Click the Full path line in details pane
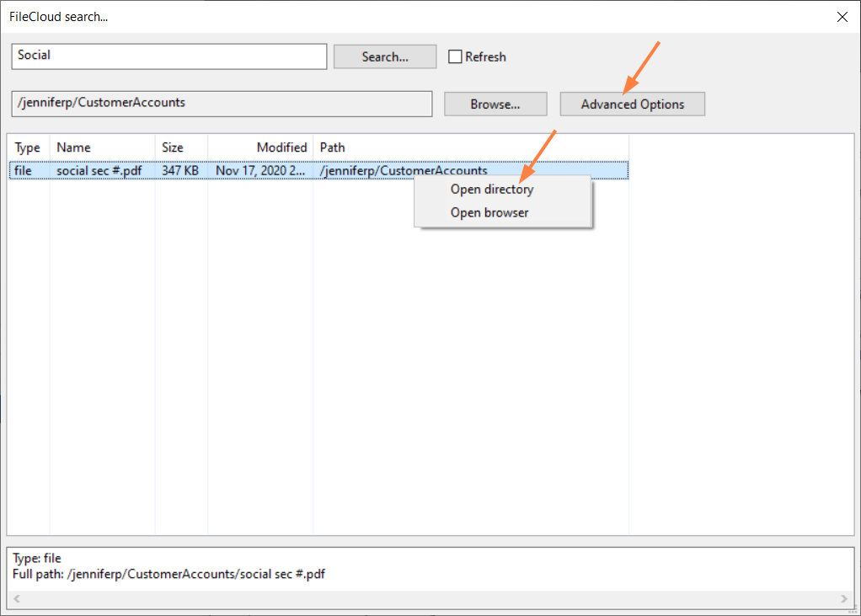 168,575
